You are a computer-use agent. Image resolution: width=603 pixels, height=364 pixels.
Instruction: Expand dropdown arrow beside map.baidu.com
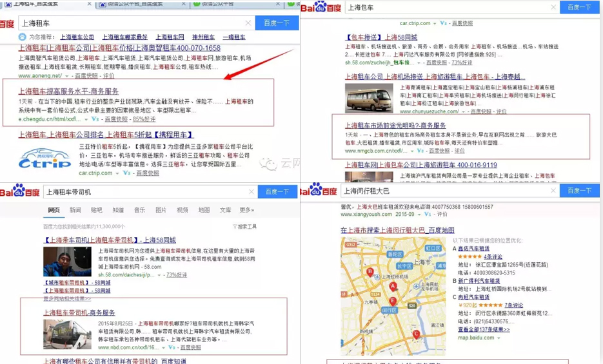click(499, 338)
